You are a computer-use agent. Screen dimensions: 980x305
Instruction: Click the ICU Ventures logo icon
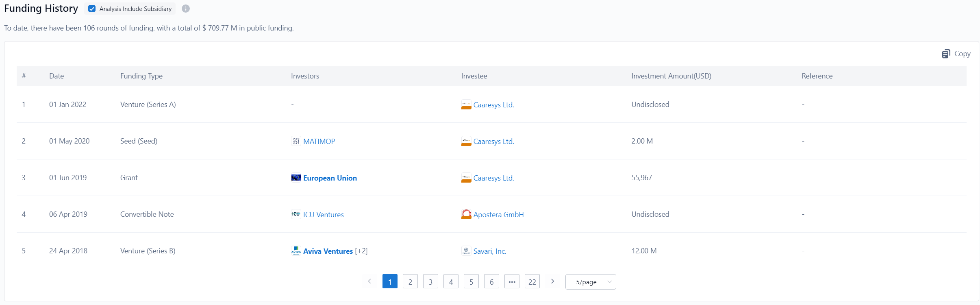[296, 214]
